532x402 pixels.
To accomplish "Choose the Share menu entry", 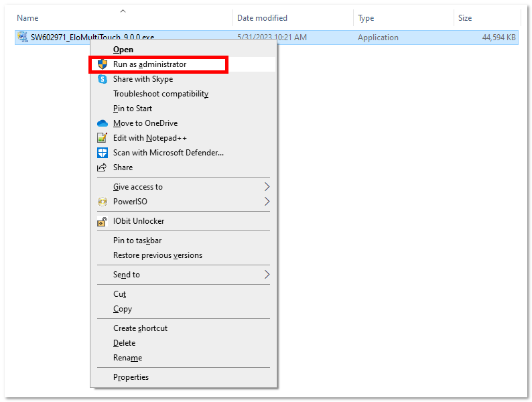I will click(183, 167).
